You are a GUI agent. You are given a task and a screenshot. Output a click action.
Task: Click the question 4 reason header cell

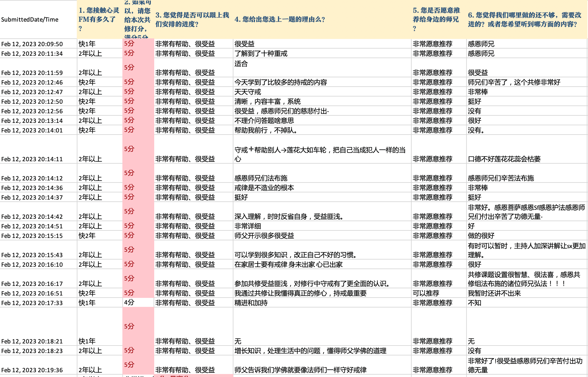click(280, 19)
